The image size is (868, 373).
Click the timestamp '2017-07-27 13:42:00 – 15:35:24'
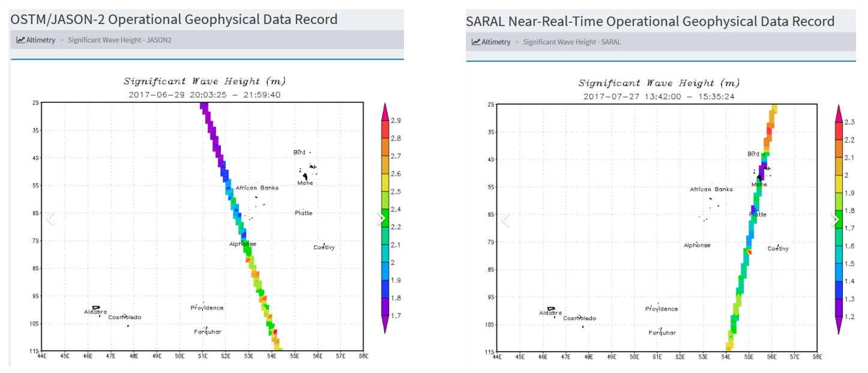[659, 97]
